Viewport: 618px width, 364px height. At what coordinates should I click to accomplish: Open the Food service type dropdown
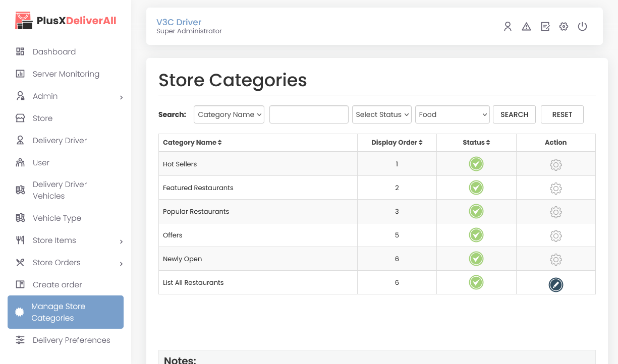453,114
